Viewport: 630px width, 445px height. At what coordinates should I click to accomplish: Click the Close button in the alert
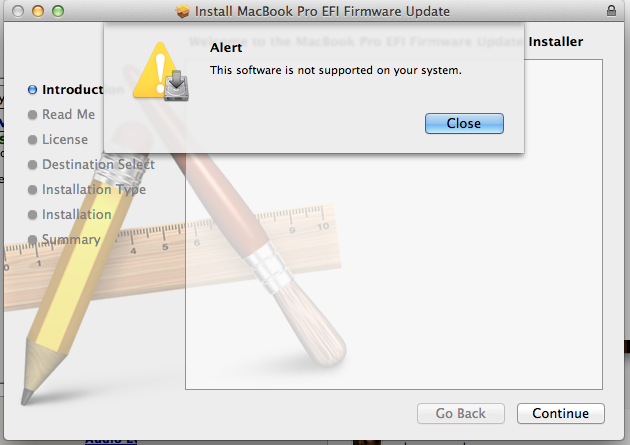click(x=464, y=123)
